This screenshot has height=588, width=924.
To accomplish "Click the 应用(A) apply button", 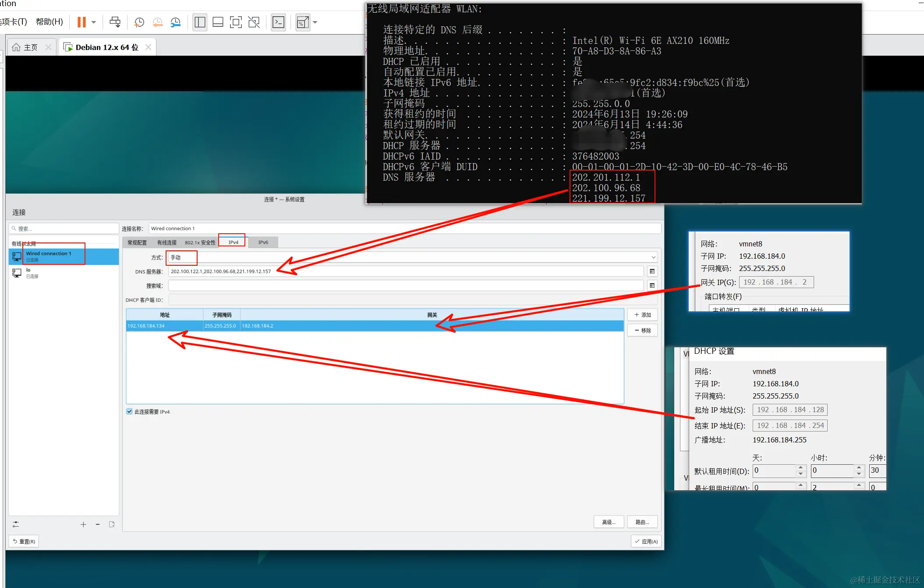I will pyautogui.click(x=646, y=541).
